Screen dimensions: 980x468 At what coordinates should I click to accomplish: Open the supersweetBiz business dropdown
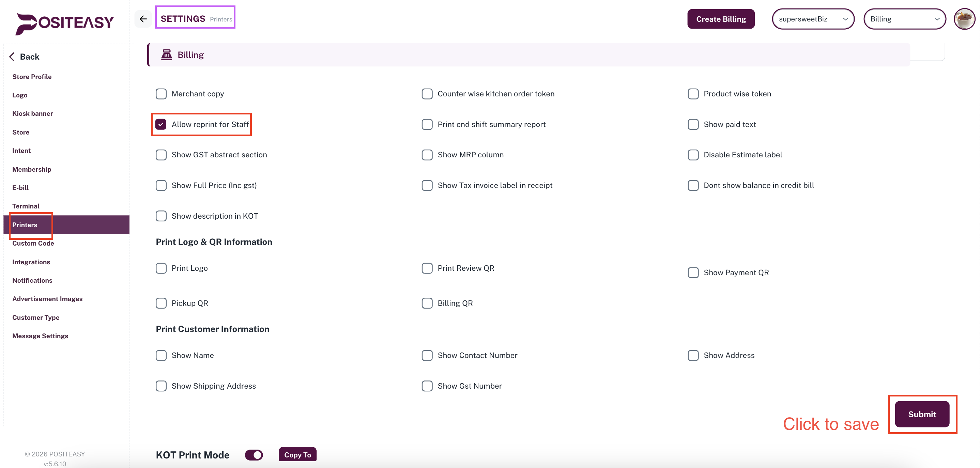[813, 19]
